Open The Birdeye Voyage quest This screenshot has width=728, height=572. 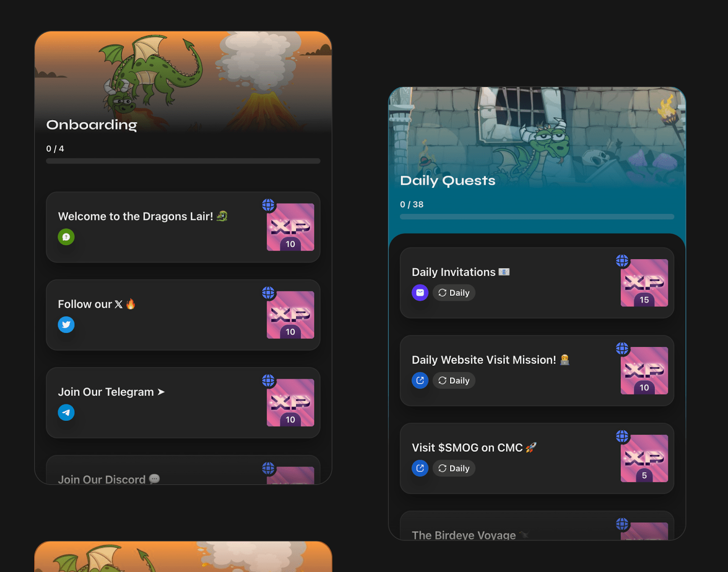[x=537, y=526]
